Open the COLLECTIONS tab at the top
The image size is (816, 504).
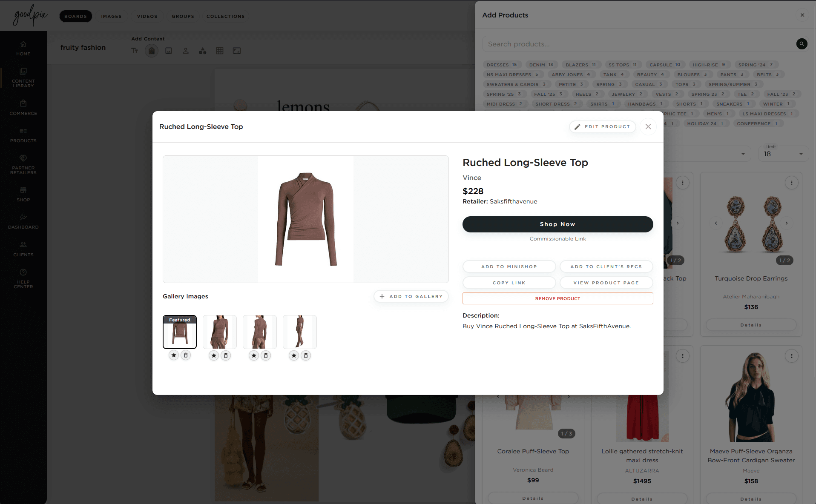pyautogui.click(x=225, y=16)
